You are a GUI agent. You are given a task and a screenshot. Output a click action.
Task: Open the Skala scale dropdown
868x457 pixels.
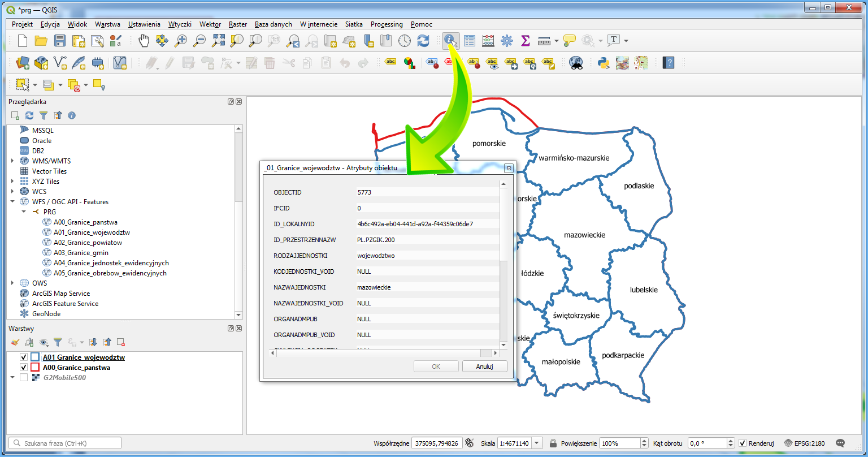point(537,443)
